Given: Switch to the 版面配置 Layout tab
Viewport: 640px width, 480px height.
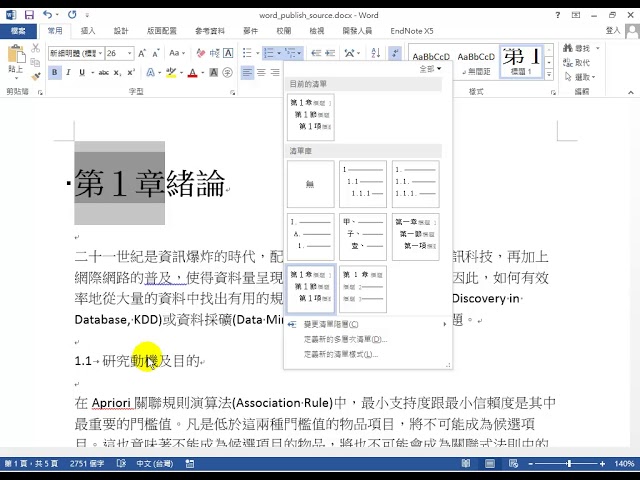Looking at the screenshot, I should [x=162, y=31].
